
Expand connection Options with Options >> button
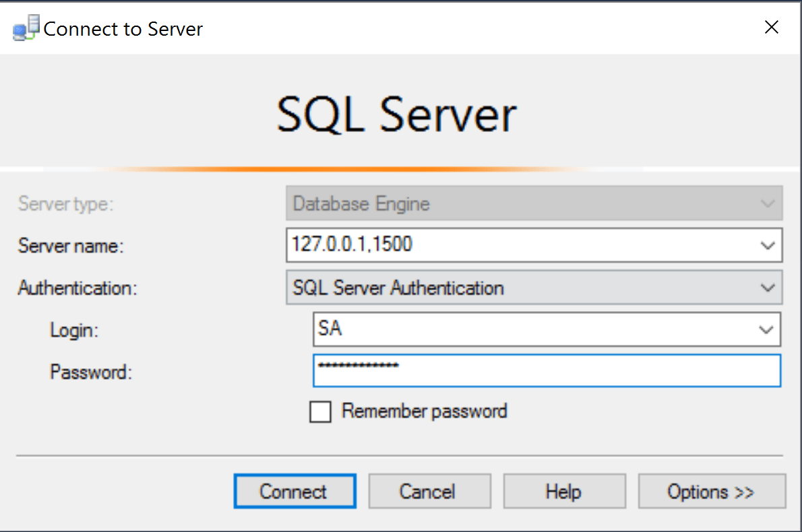click(712, 491)
